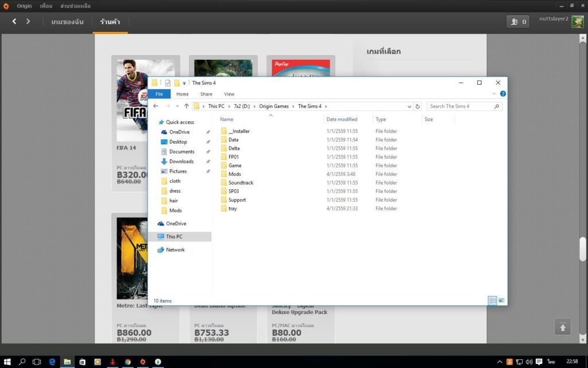
Task: Select the tray folder
Action: pos(233,208)
